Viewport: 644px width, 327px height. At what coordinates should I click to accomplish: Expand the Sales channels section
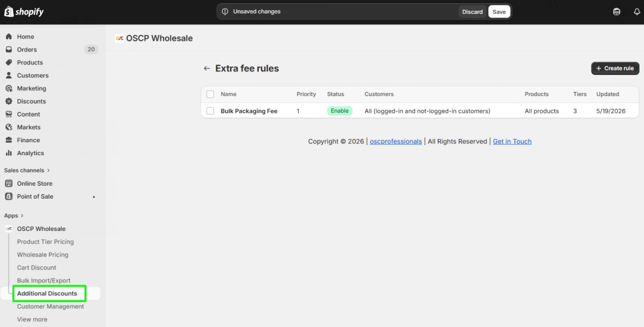[27, 170]
